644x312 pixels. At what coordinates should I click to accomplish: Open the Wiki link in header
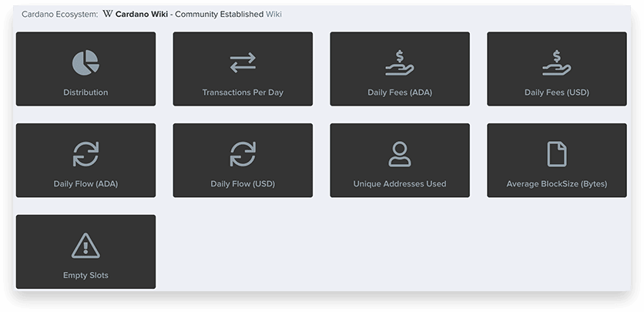click(x=273, y=15)
